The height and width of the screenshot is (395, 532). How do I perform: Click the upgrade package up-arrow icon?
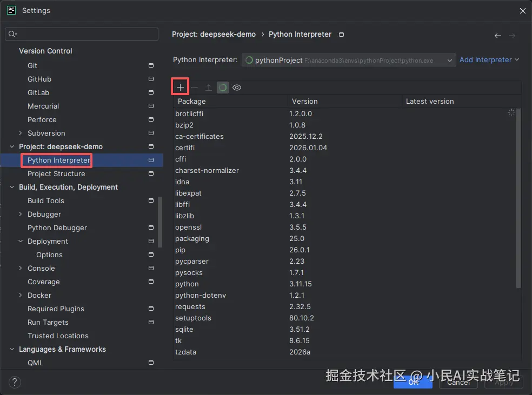[208, 88]
